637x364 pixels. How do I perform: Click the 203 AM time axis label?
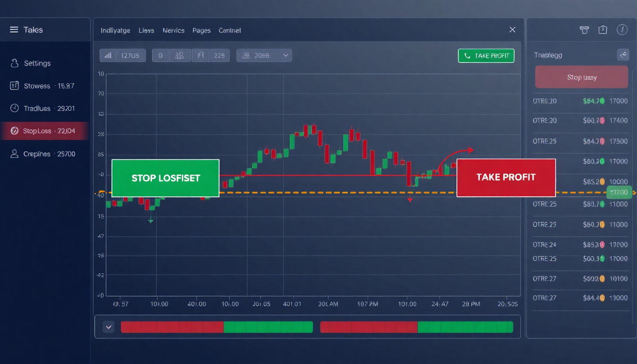point(328,304)
